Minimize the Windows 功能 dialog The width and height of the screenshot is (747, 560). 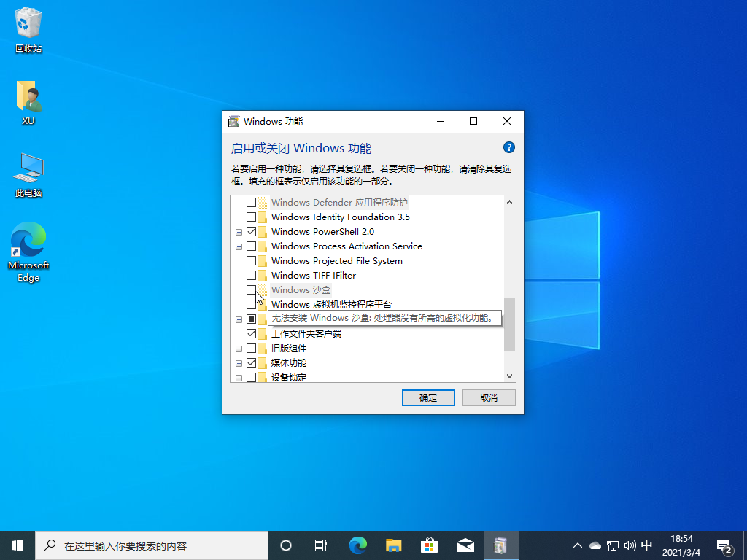441,122
